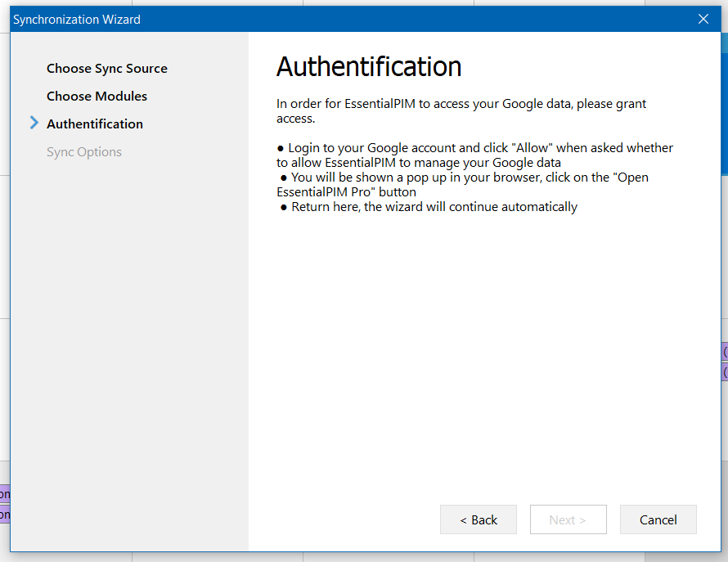
Task: Go back with the Back button
Action: pos(479,519)
